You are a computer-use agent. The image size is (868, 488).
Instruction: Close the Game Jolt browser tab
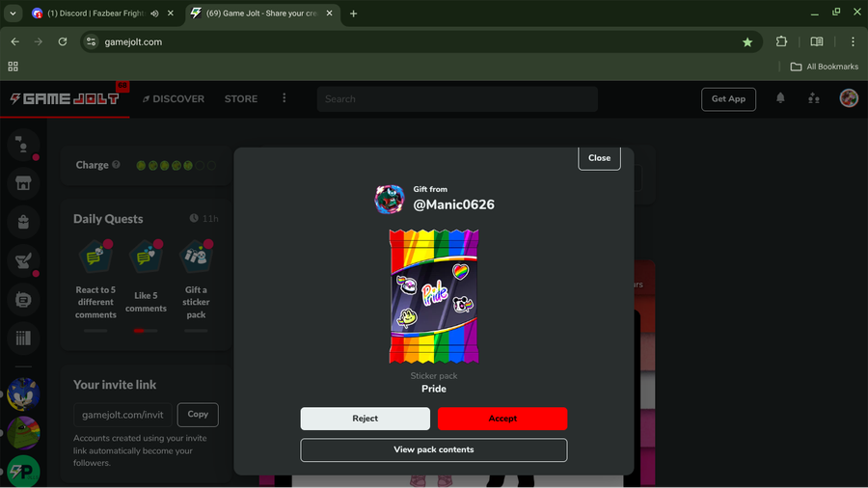coord(330,14)
